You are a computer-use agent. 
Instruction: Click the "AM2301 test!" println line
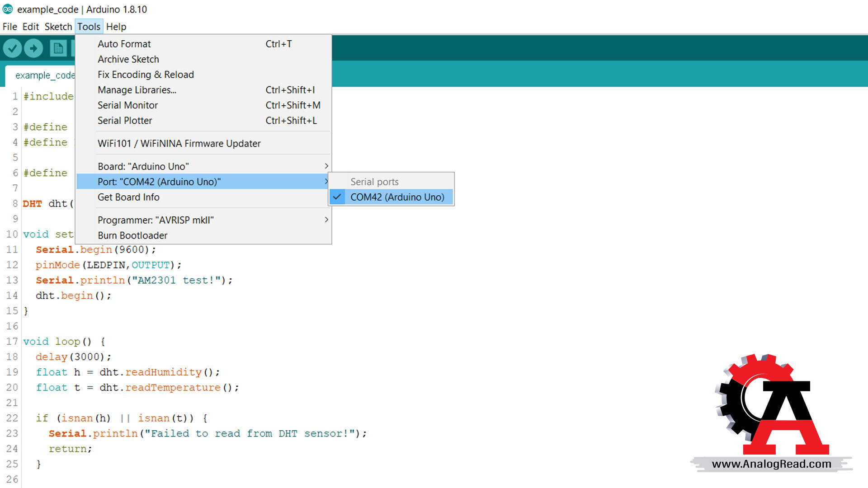click(x=134, y=280)
